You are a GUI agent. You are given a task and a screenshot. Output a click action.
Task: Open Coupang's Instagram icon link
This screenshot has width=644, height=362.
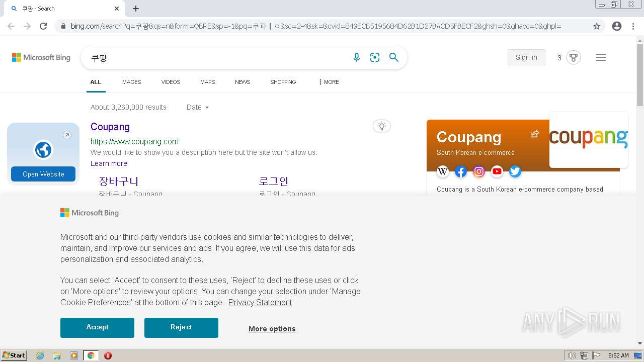[x=479, y=171]
